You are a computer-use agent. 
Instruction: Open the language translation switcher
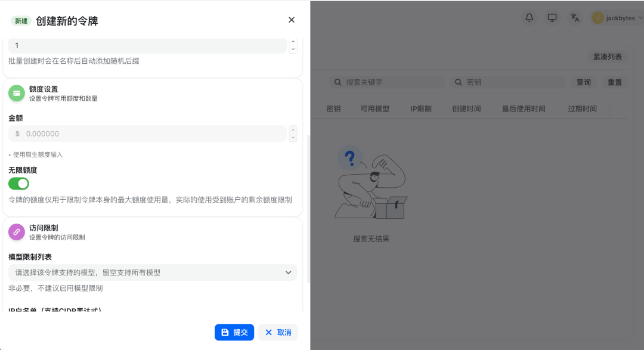pyautogui.click(x=575, y=18)
